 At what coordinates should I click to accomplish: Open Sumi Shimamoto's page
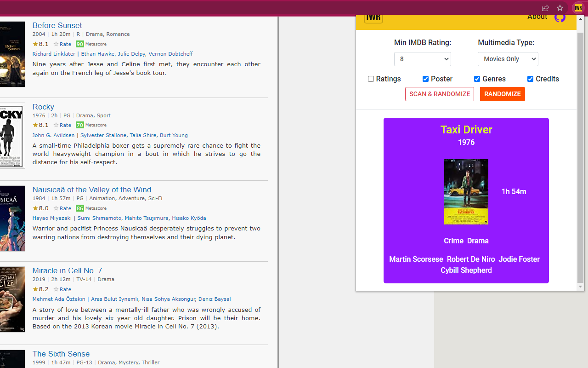click(99, 218)
